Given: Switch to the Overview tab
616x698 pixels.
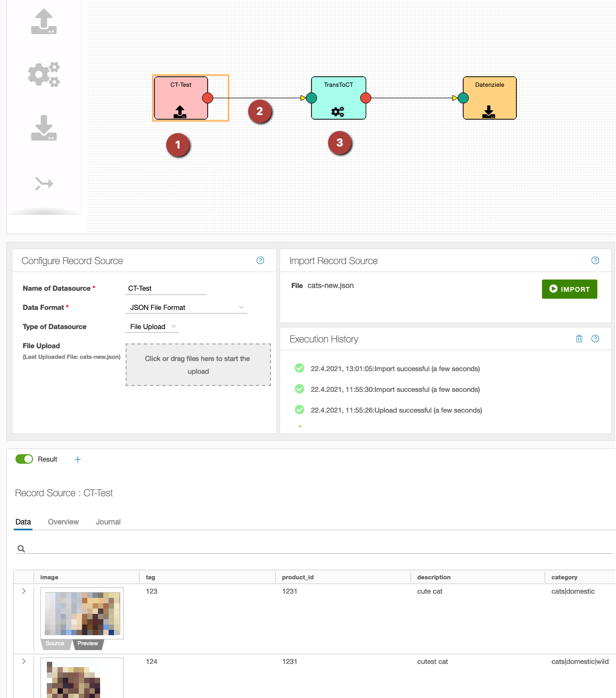Looking at the screenshot, I should click(63, 522).
